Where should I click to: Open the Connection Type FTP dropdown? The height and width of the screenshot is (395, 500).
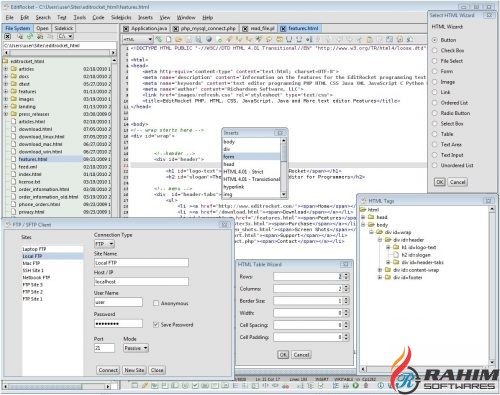[x=104, y=244]
